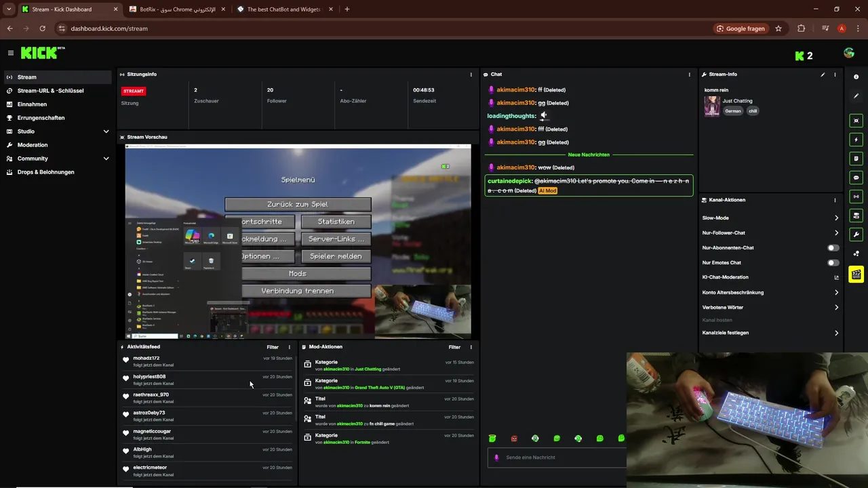Click chill tag in Stream-Info
868x488 pixels.
click(753, 111)
